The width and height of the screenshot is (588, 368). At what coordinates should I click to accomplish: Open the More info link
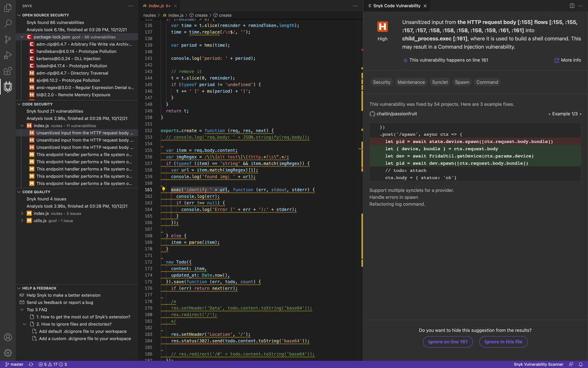(568, 60)
